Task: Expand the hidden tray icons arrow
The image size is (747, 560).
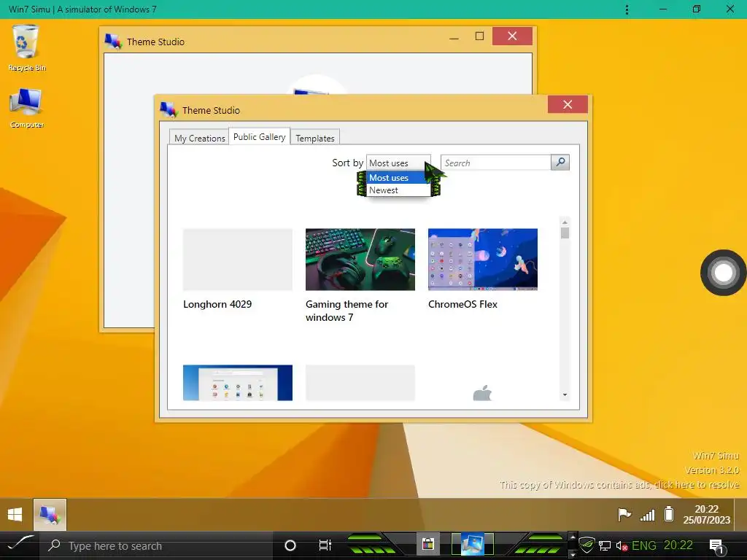Action: click(573, 537)
